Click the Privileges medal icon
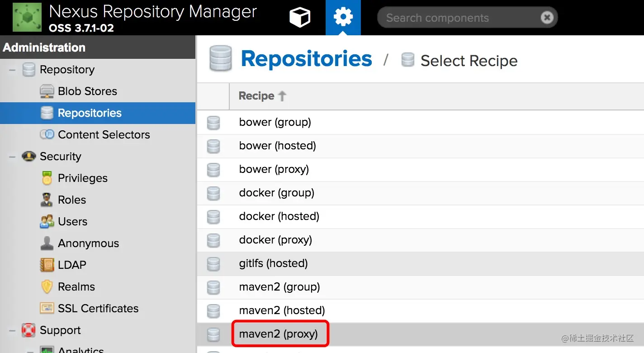Viewport: 644px width, 353px height. coord(47,178)
